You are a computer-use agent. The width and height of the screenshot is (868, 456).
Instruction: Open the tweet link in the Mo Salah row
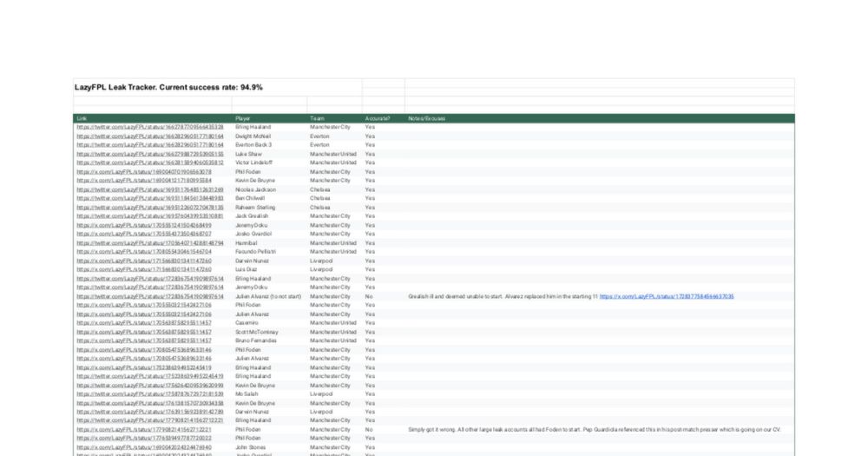click(x=150, y=394)
